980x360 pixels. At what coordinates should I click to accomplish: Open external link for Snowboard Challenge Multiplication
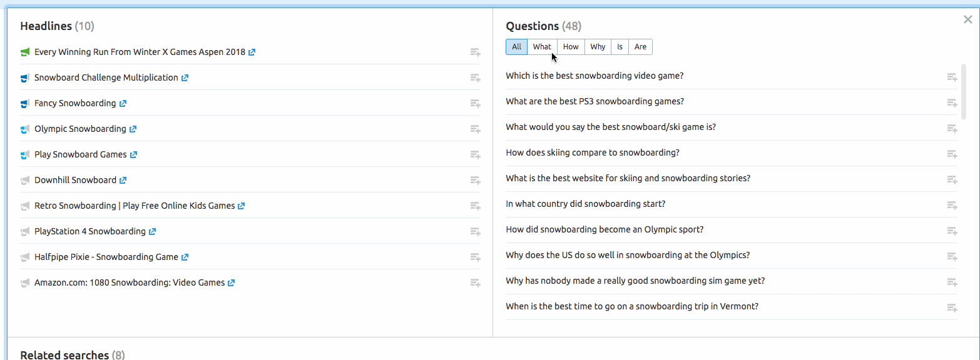(185, 78)
